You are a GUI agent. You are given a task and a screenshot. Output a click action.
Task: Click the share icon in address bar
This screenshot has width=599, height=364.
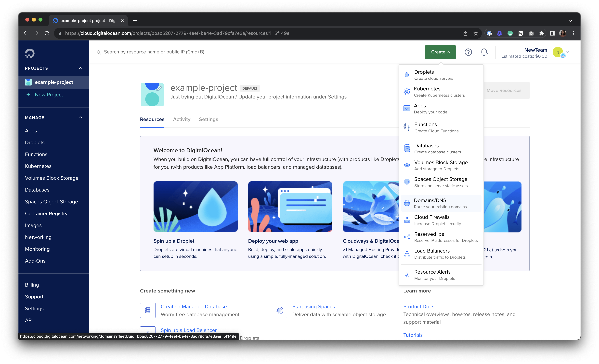pos(465,33)
